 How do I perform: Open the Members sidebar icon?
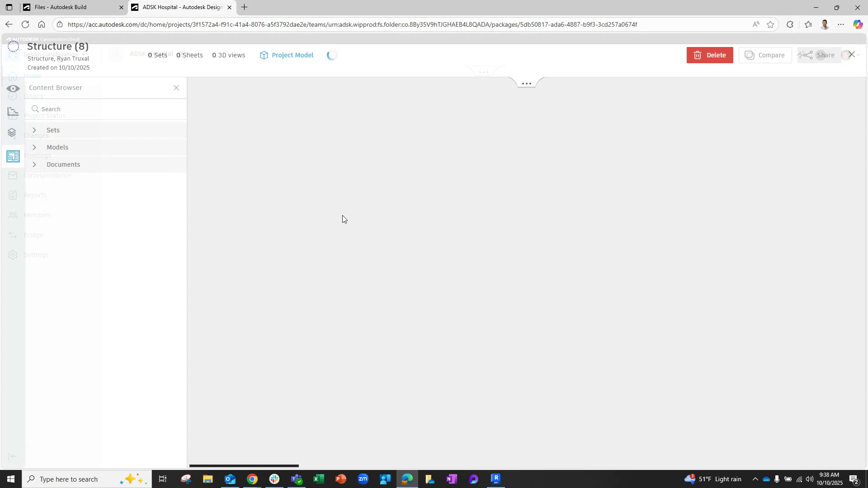pos(13,215)
